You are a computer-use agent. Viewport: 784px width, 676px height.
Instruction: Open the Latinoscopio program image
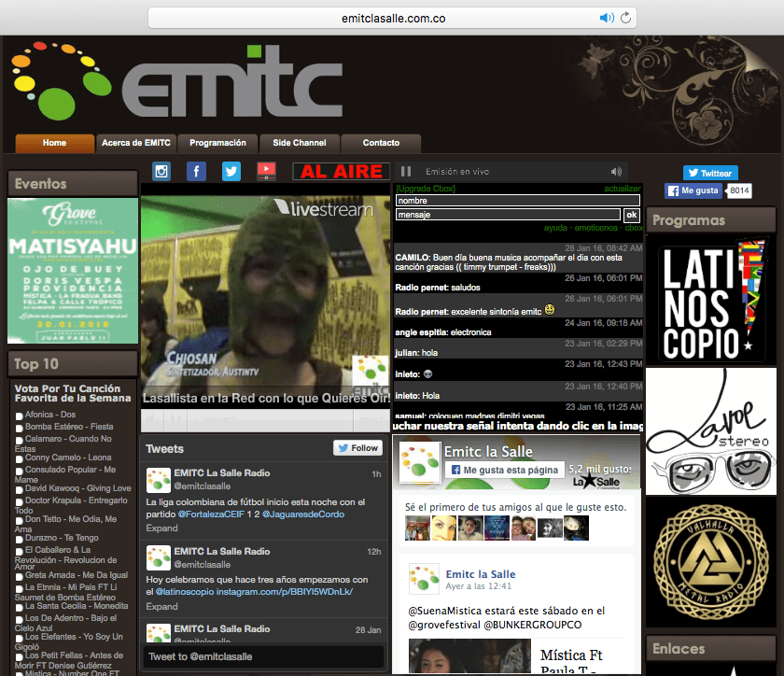pyautogui.click(x=710, y=300)
